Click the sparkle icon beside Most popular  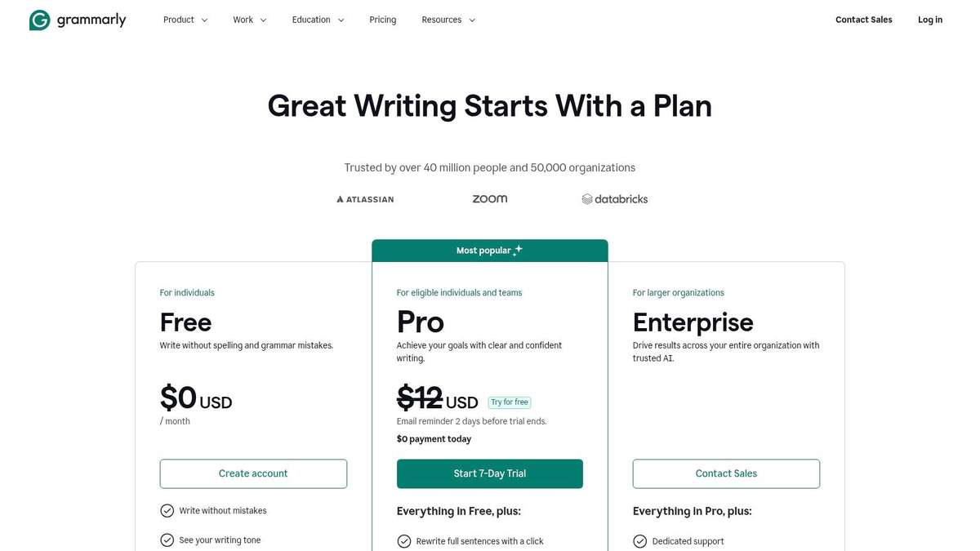tap(517, 250)
